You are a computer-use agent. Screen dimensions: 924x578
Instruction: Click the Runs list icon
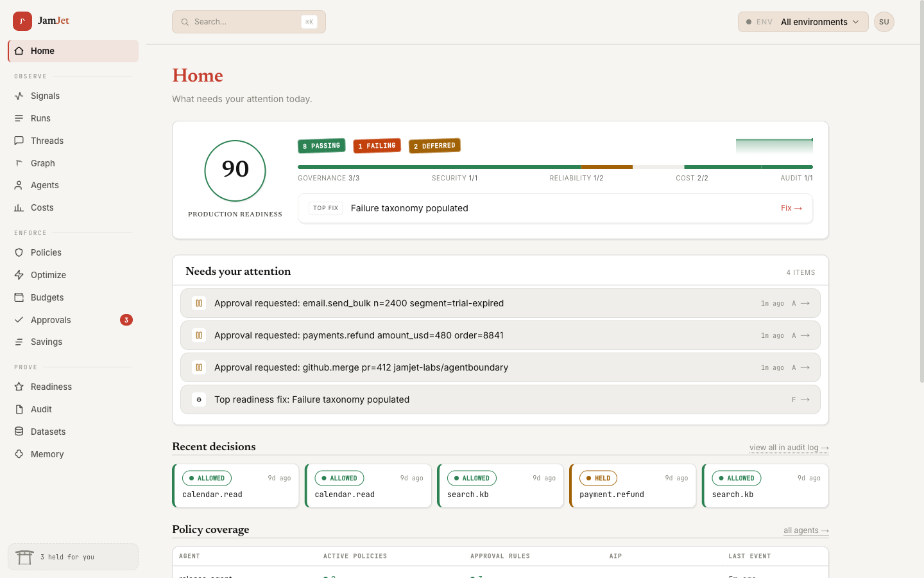pyautogui.click(x=19, y=118)
